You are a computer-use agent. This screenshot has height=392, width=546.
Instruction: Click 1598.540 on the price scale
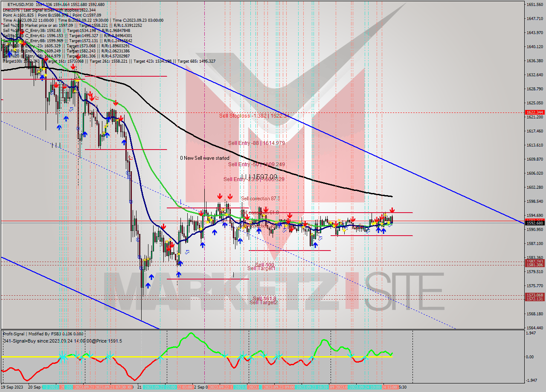(534, 202)
